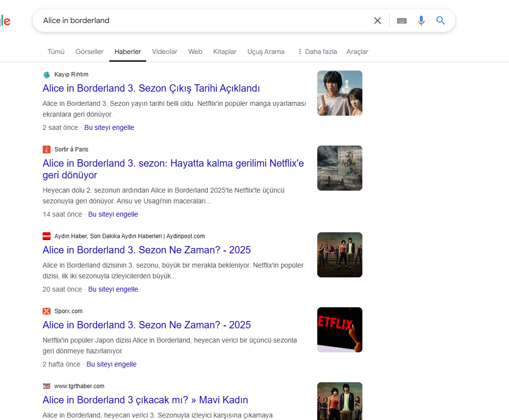Click the '2 saat önce' timestamp
This screenshot has height=420, width=509.
(60, 127)
